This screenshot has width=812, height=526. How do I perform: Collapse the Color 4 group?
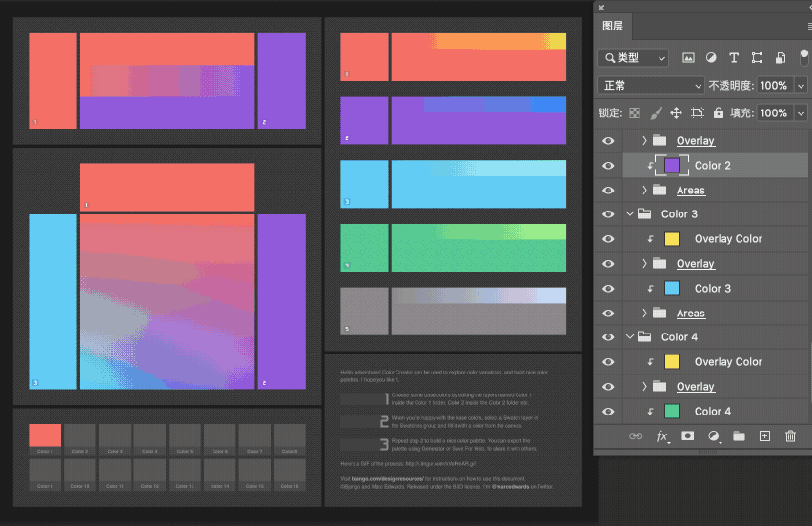click(630, 337)
